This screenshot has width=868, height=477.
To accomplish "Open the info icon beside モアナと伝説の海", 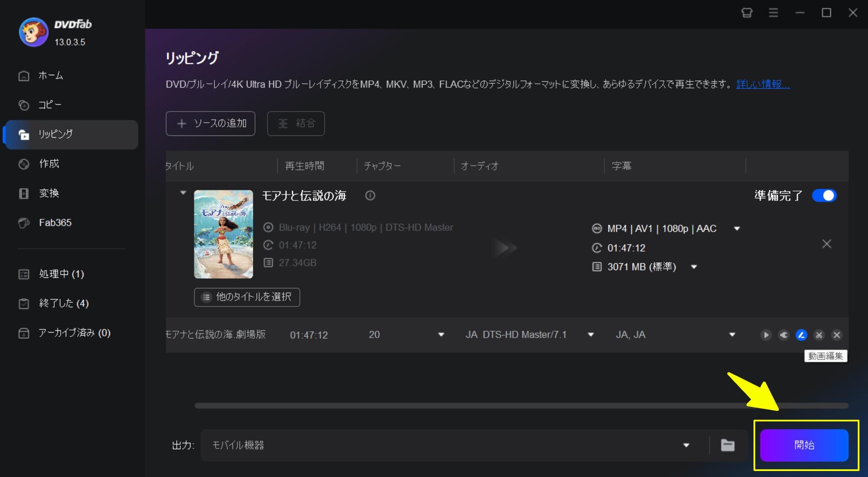I will point(370,195).
